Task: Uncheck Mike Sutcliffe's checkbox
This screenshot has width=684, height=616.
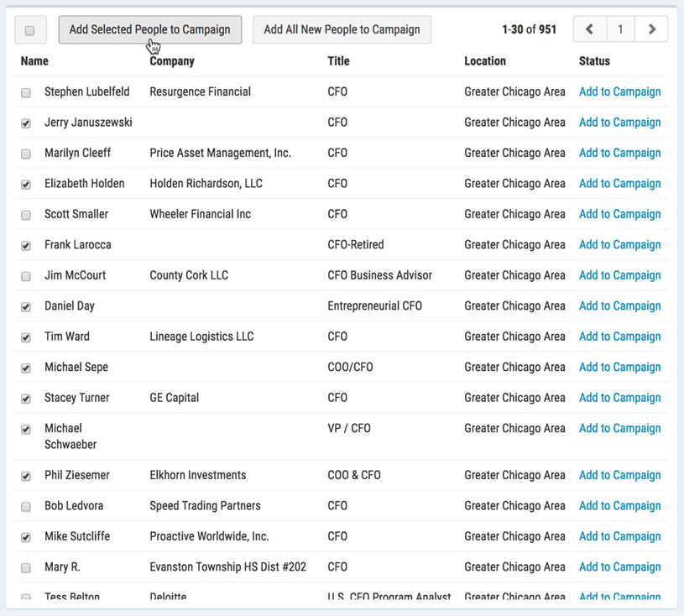Action: pos(25,536)
